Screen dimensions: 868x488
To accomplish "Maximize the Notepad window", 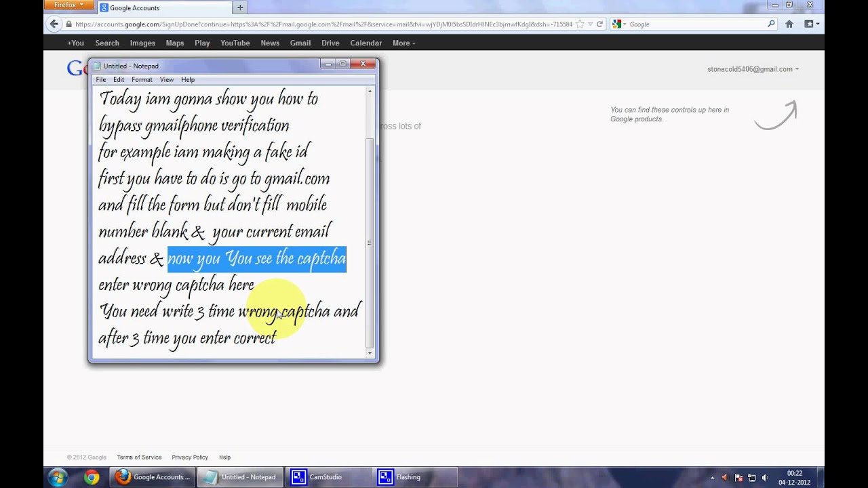I will coord(343,64).
